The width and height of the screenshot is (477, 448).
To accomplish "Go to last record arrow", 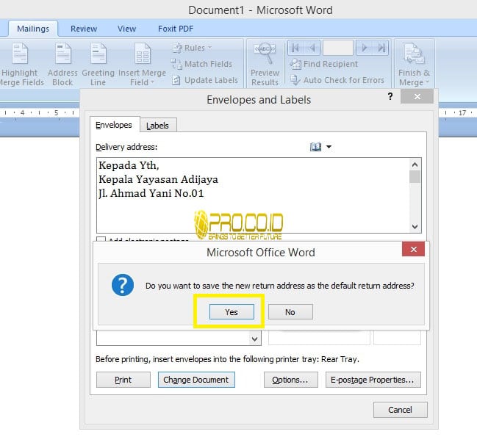I will coord(381,48).
